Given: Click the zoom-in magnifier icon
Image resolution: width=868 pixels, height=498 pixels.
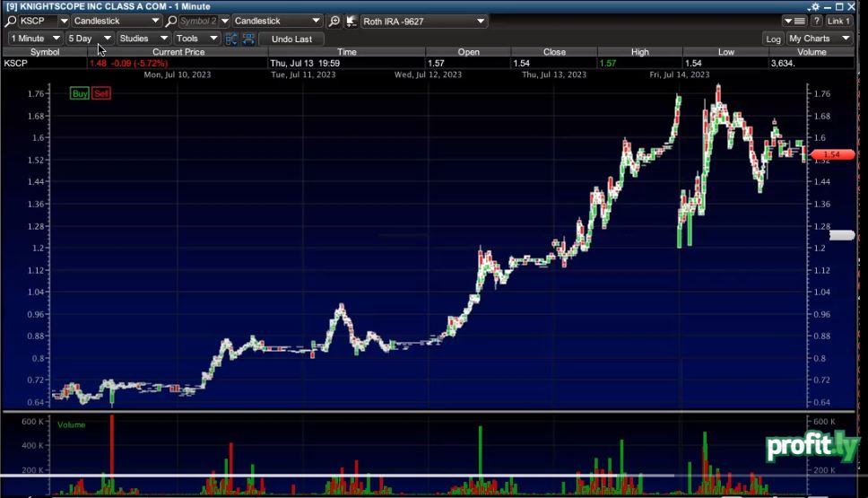Looking at the screenshot, I should 334,21.
